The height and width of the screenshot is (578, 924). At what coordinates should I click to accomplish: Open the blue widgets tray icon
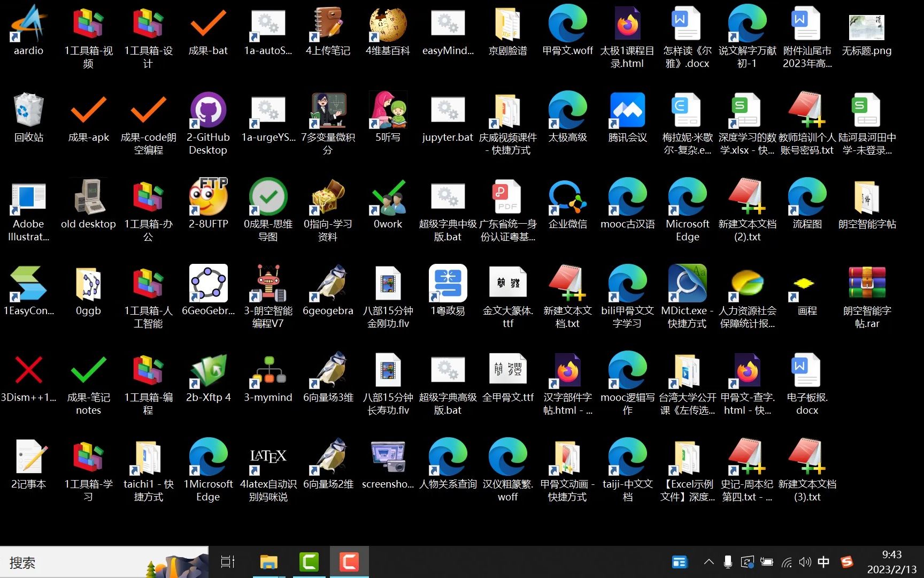click(x=680, y=562)
